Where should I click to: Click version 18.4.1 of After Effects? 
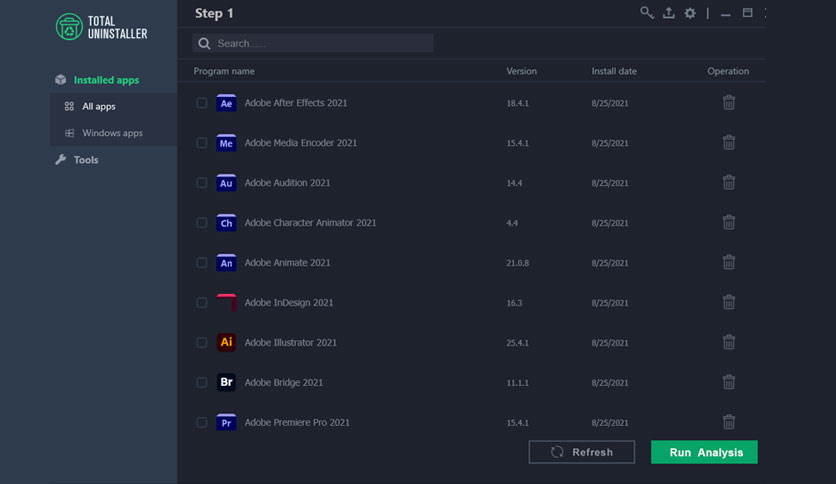pos(517,103)
